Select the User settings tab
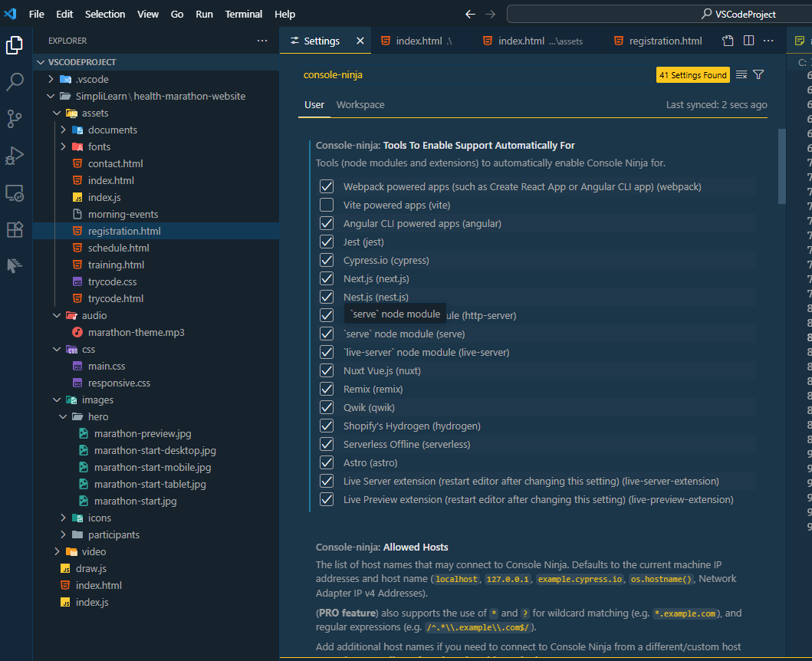 [x=314, y=104]
